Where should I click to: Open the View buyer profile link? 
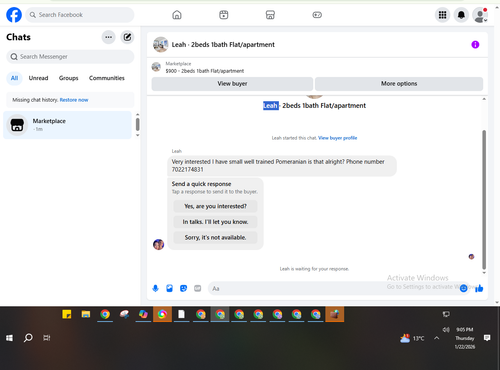tap(337, 138)
